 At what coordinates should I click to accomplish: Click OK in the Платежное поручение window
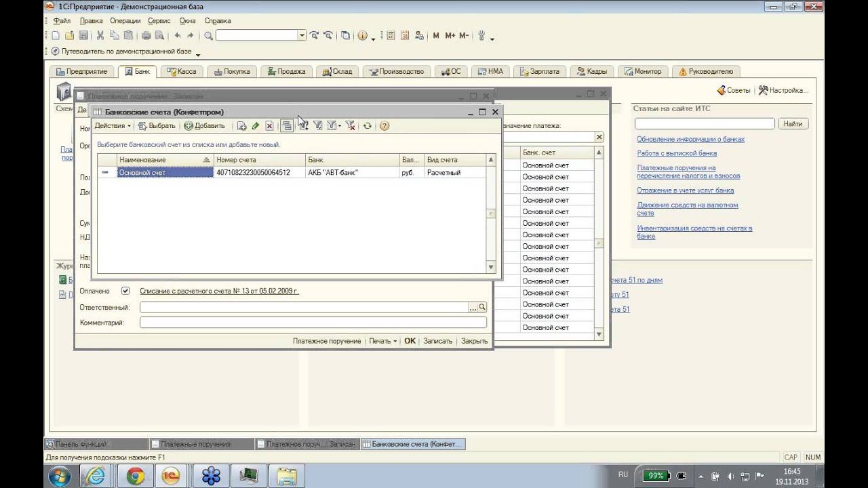coord(410,341)
